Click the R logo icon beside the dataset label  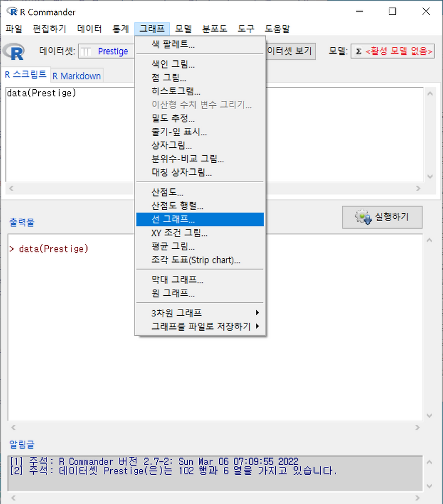pos(14,52)
